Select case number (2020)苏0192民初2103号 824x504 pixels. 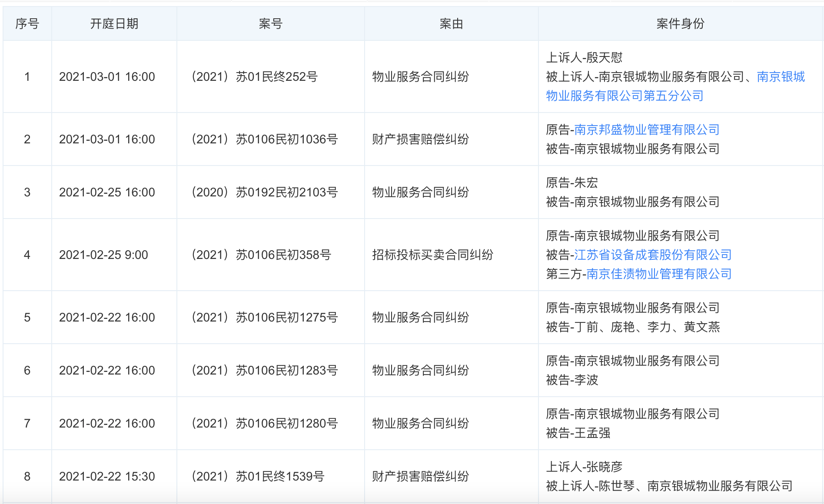(264, 192)
